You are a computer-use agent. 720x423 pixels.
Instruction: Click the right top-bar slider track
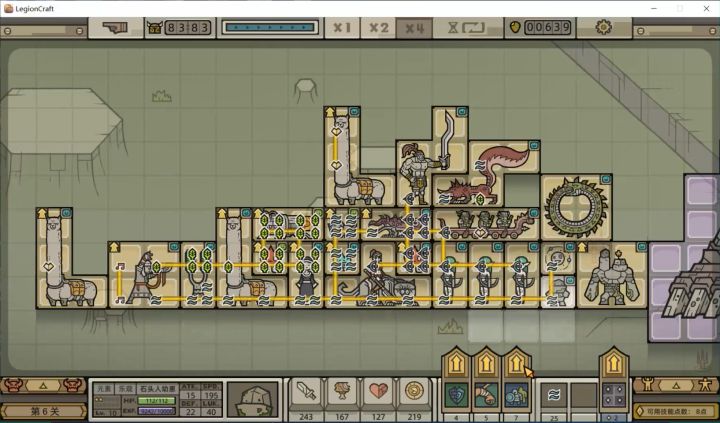[x=676, y=31]
